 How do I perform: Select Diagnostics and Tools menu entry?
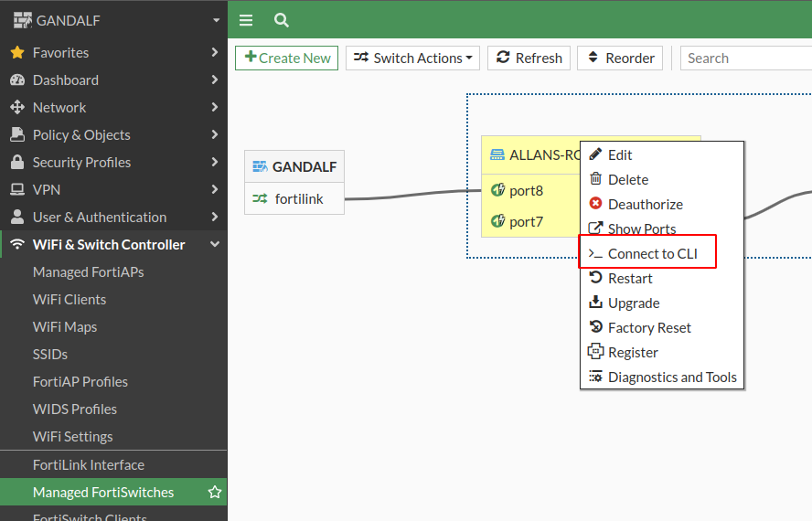click(x=672, y=377)
